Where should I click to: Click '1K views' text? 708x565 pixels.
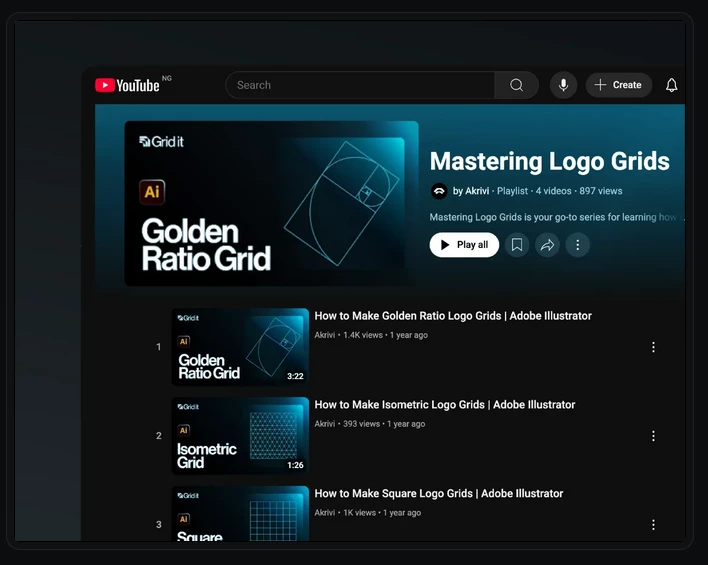click(359, 513)
